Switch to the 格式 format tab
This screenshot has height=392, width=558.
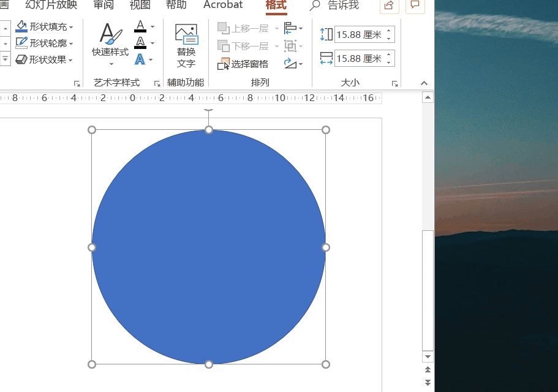(276, 5)
